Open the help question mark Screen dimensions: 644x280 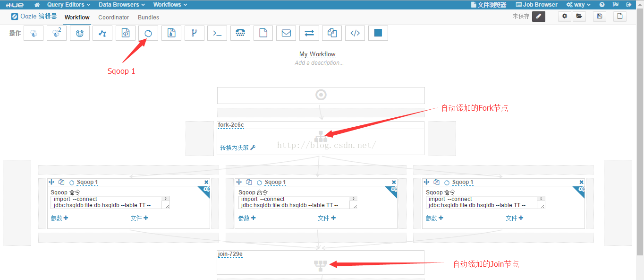tap(602, 5)
